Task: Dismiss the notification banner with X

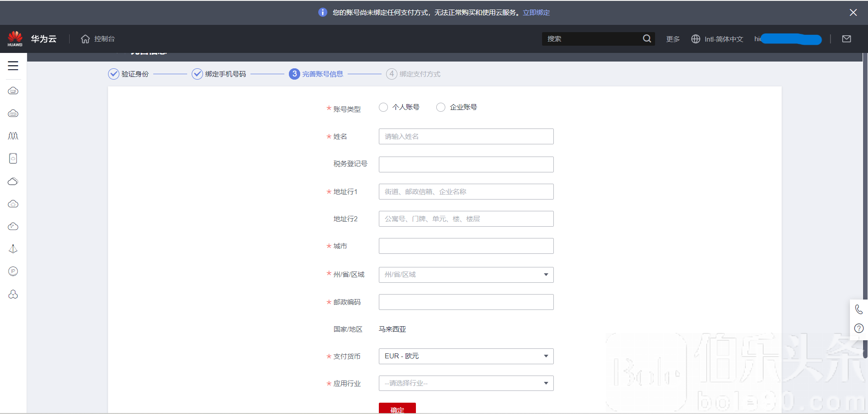Action: coord(853,13)
